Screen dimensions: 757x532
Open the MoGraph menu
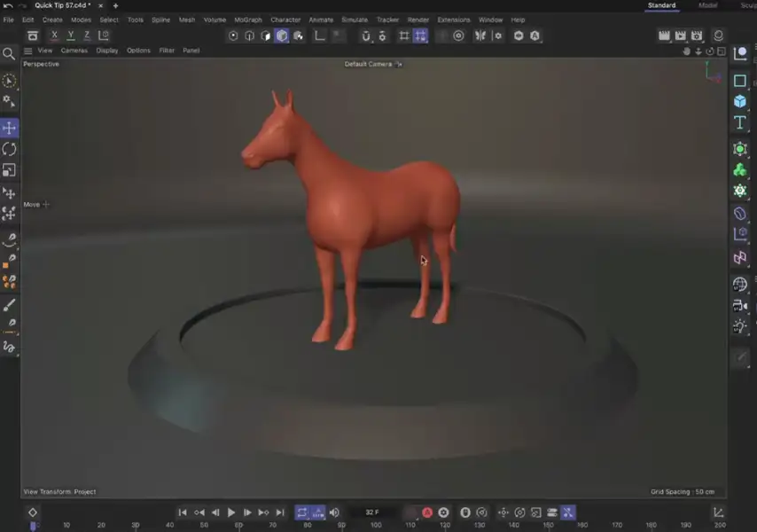click(x=247, y=20)
